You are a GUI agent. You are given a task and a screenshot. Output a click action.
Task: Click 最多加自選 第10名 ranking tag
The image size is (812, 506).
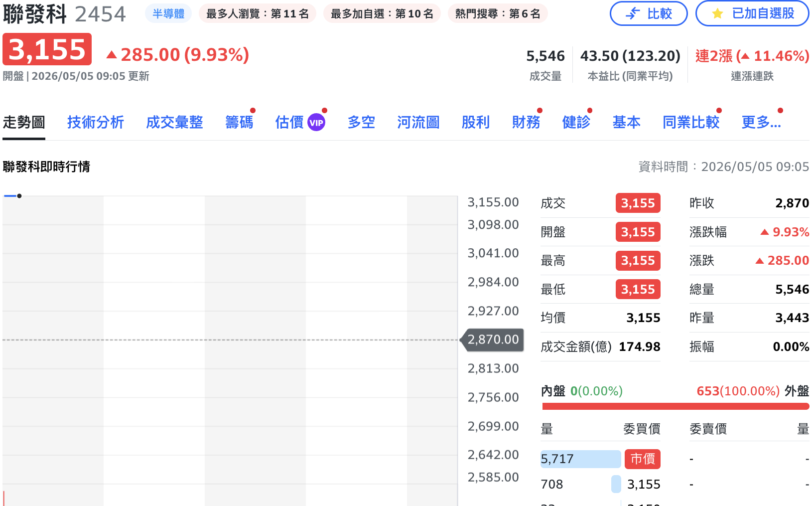coord(382,14)
